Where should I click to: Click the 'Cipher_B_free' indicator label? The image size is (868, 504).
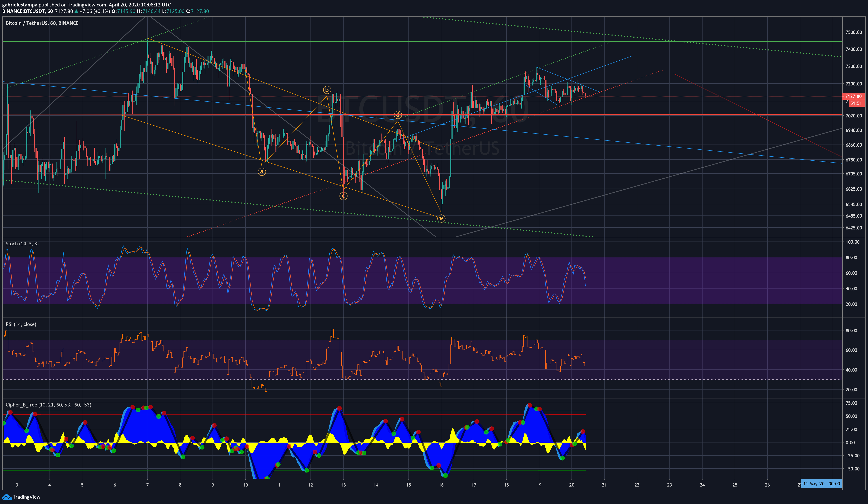point(48,405)
